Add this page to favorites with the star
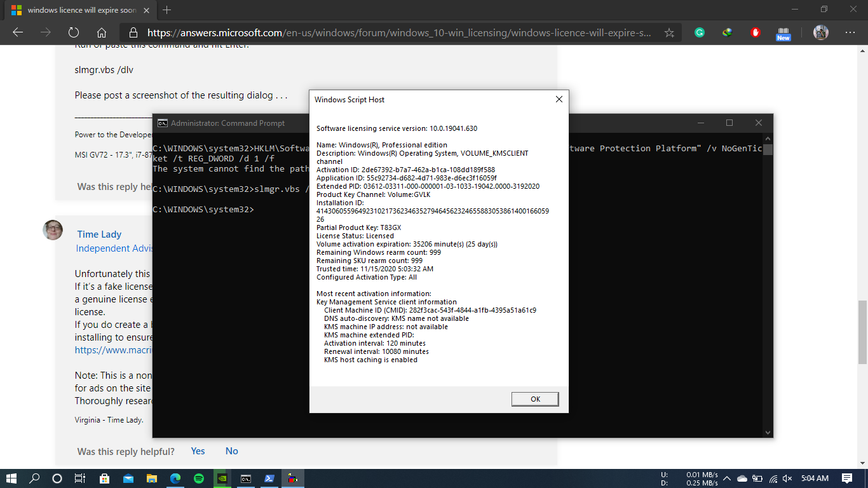The height and width of the screenshot is (488, 868). (x=669, y=32)
